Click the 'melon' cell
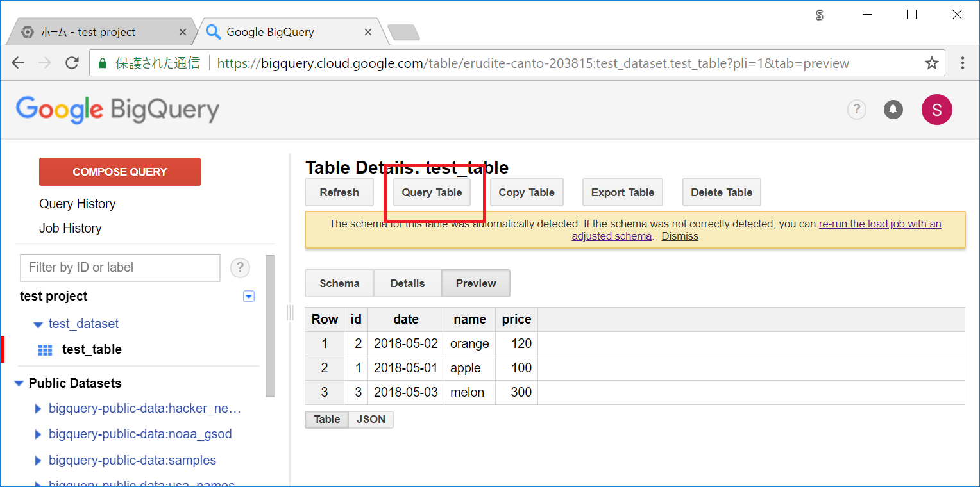Viewport: 980px width, 487px height. (470, 392)
